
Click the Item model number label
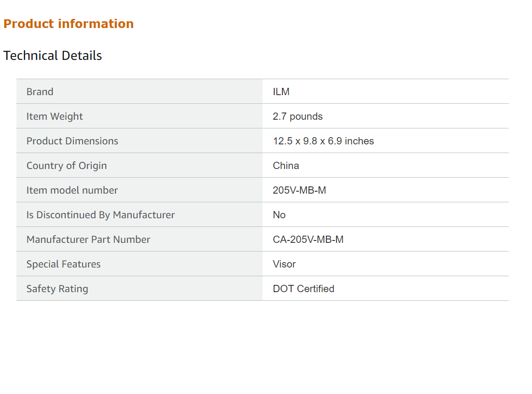tap(72, 190)
